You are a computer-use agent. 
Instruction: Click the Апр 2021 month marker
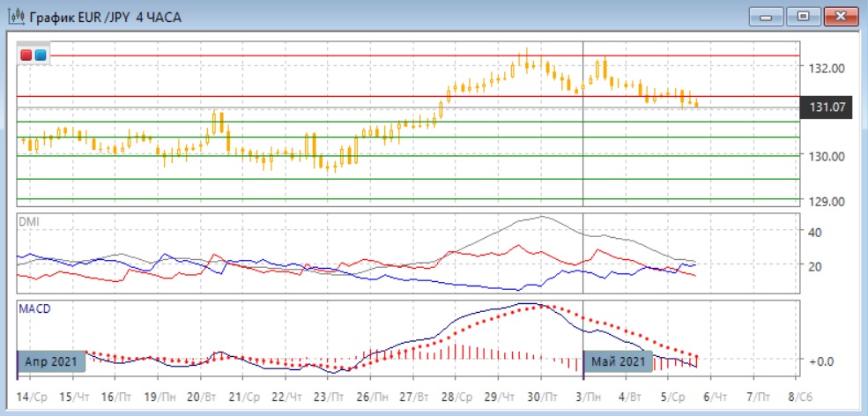point(52,360)
